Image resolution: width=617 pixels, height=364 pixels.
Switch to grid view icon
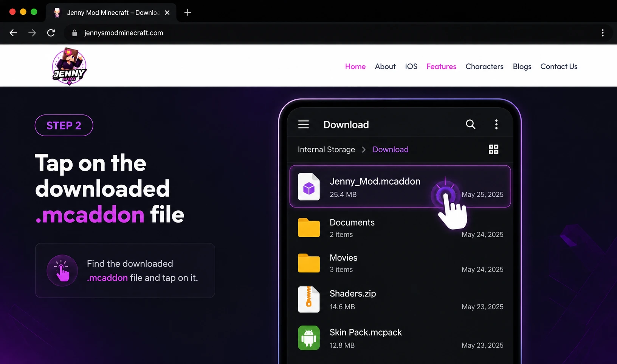click(494, 150)
